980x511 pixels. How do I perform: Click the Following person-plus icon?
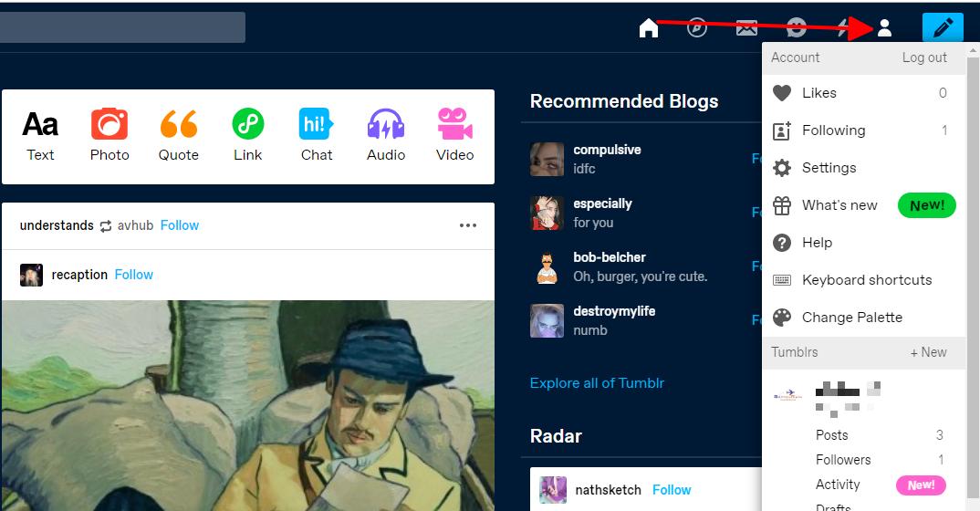click(x=782, y=130)
